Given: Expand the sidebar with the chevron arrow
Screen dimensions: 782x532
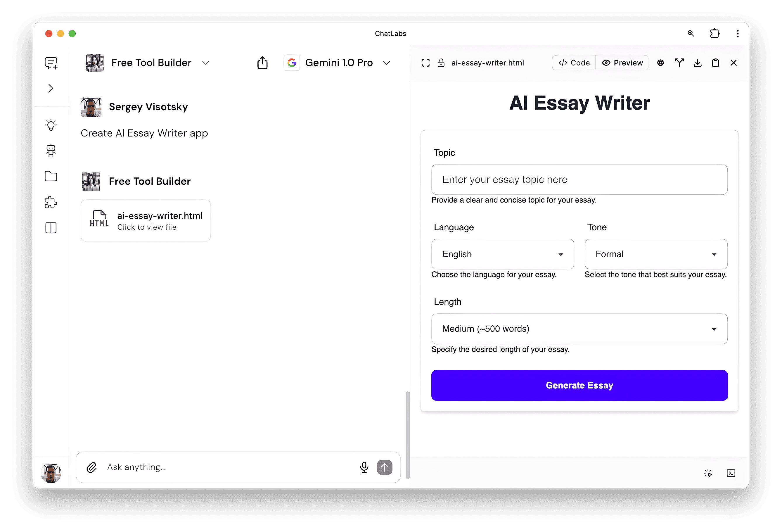Looking at the screenshot, I should 51,89.
